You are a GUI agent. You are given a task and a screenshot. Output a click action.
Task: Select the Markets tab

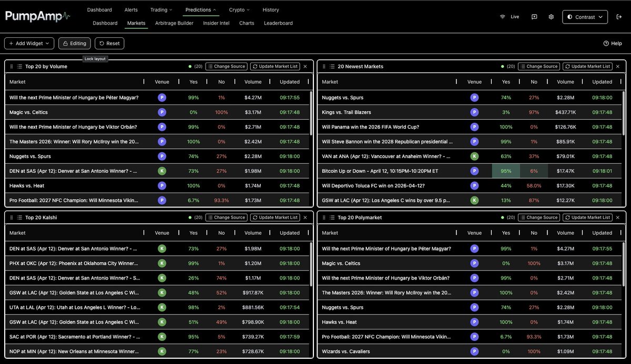point(136,23)
